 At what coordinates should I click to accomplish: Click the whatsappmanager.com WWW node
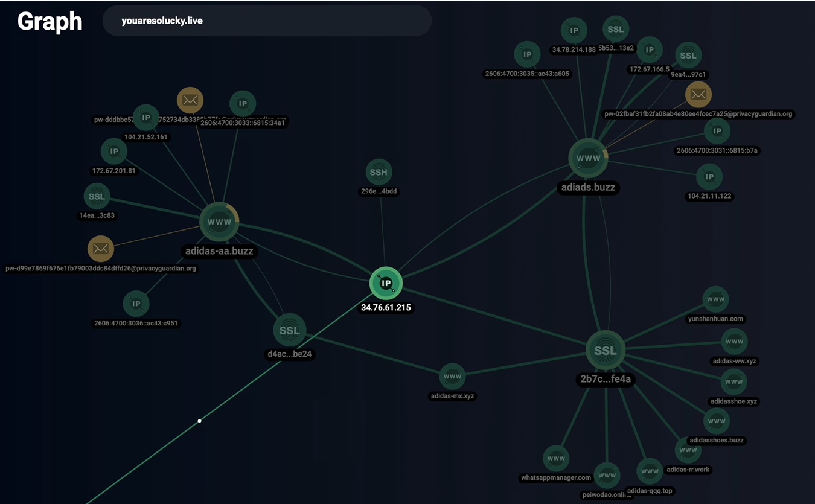(556, 459)
